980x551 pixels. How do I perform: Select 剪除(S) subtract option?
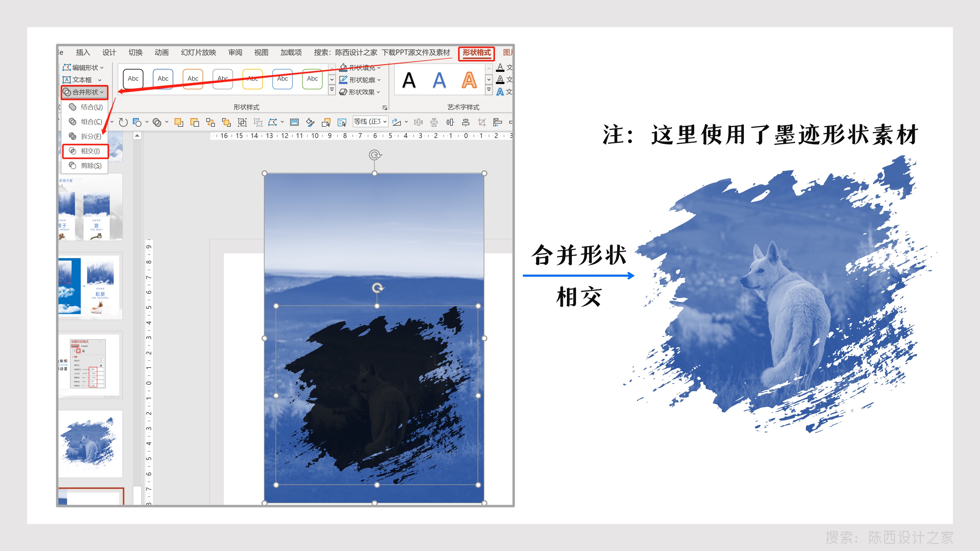point(86,165)
